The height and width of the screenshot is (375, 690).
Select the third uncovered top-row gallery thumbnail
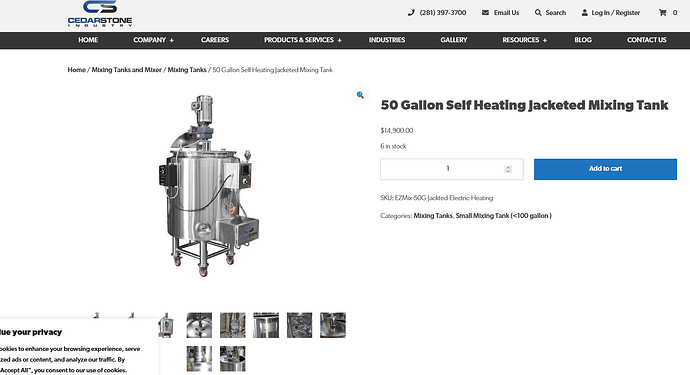266,325
